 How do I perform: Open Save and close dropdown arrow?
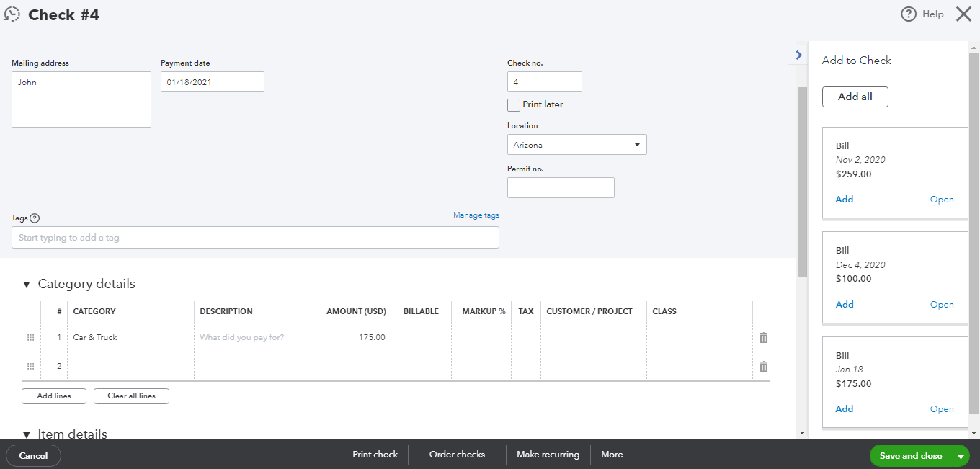[961, 456]
